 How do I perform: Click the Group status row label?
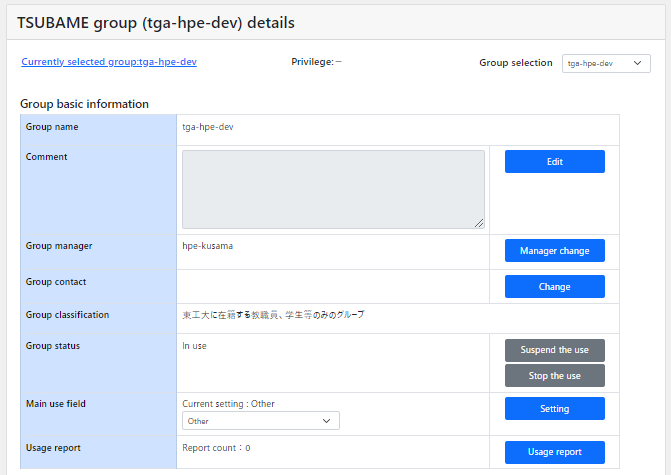coord(53,346)
